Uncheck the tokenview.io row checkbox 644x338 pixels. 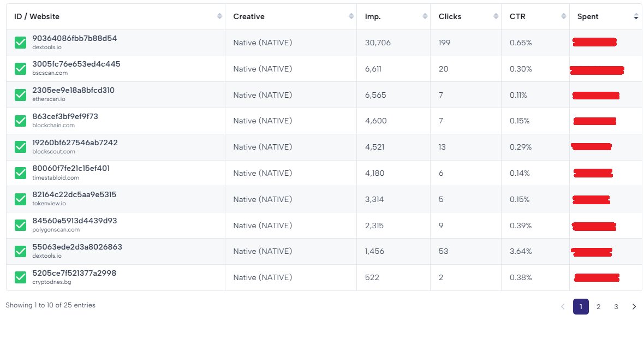click(21, 199)
